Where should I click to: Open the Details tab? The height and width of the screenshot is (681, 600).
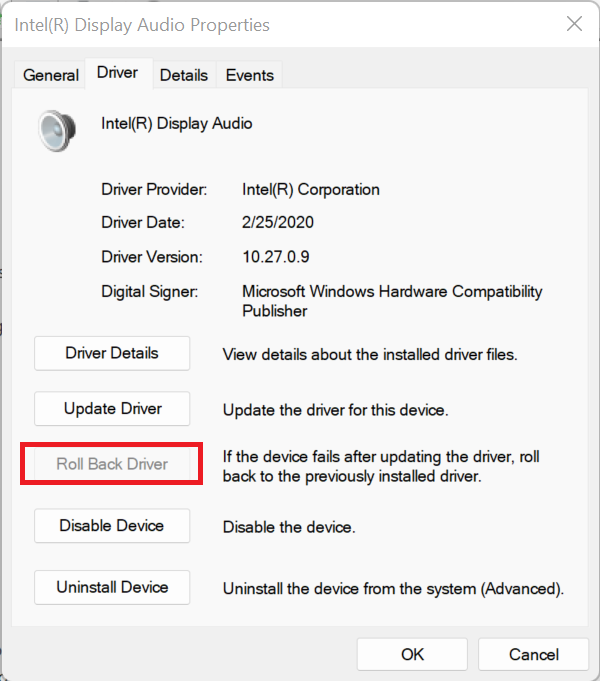(x=184, y=75)
